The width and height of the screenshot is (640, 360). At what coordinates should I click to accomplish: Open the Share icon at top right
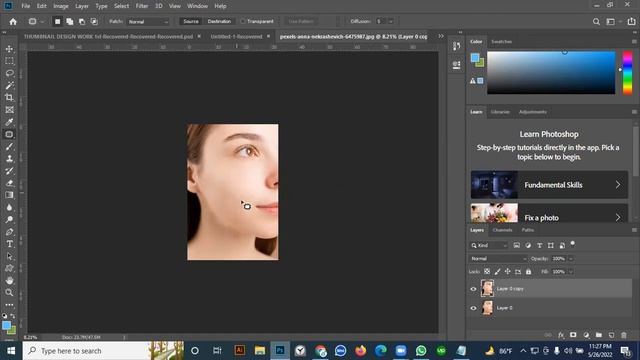tap(631, 22)
